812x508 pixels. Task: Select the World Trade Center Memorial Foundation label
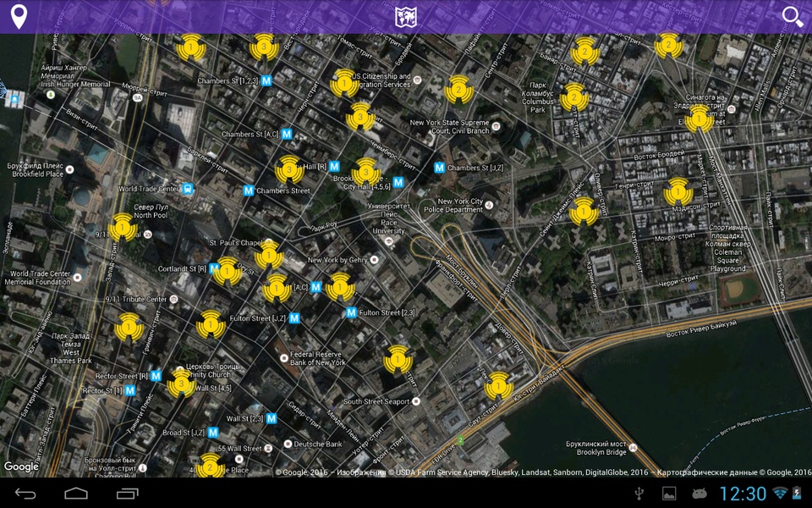(x=38, y=278)
